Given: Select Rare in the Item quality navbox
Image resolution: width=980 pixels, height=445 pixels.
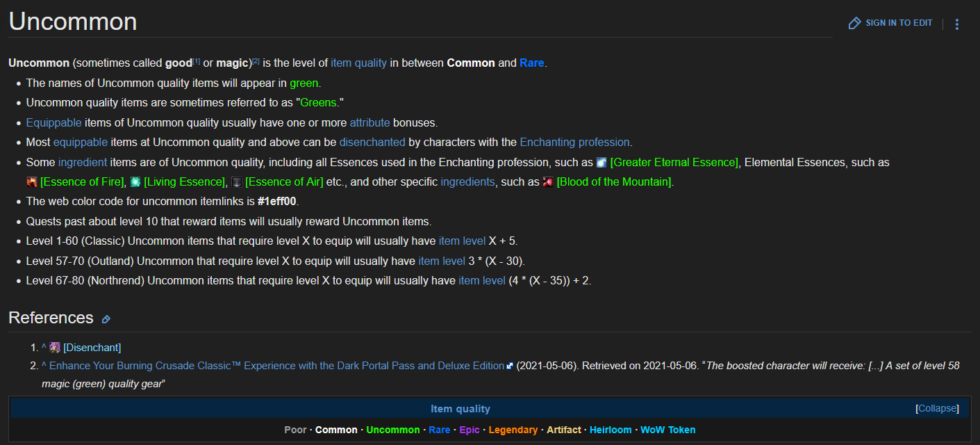Looking at the screenshot, I should coord(439,430).
